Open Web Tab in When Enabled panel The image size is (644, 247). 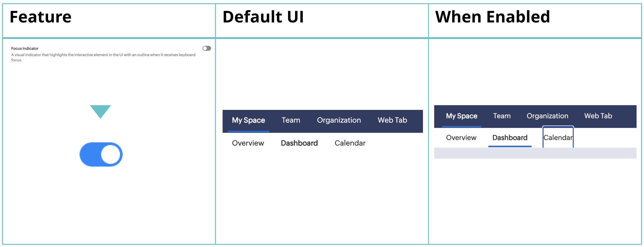point(598,116)
